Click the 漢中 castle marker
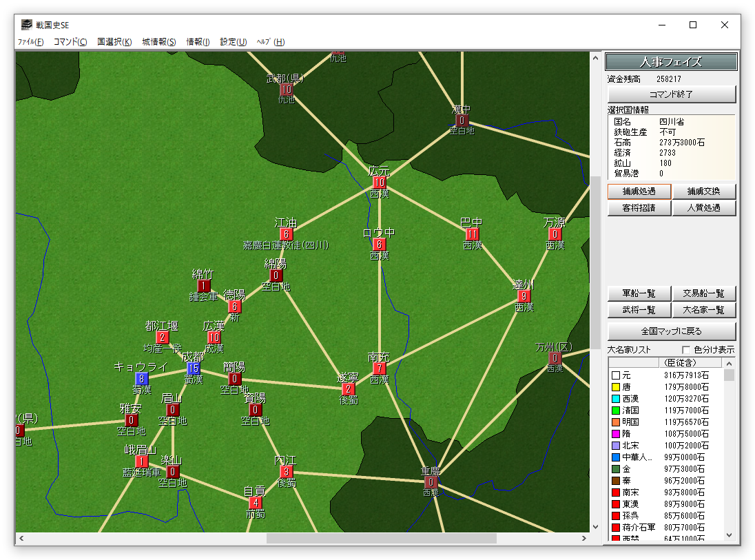This screenshot has width=755, height=560. 462,121
